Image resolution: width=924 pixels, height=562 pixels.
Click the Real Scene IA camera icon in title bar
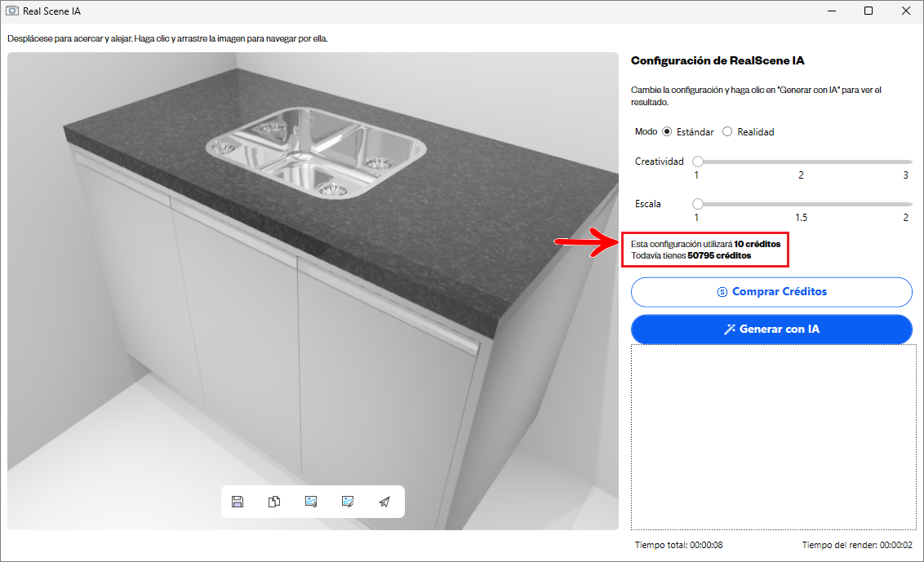click(11, 11)
